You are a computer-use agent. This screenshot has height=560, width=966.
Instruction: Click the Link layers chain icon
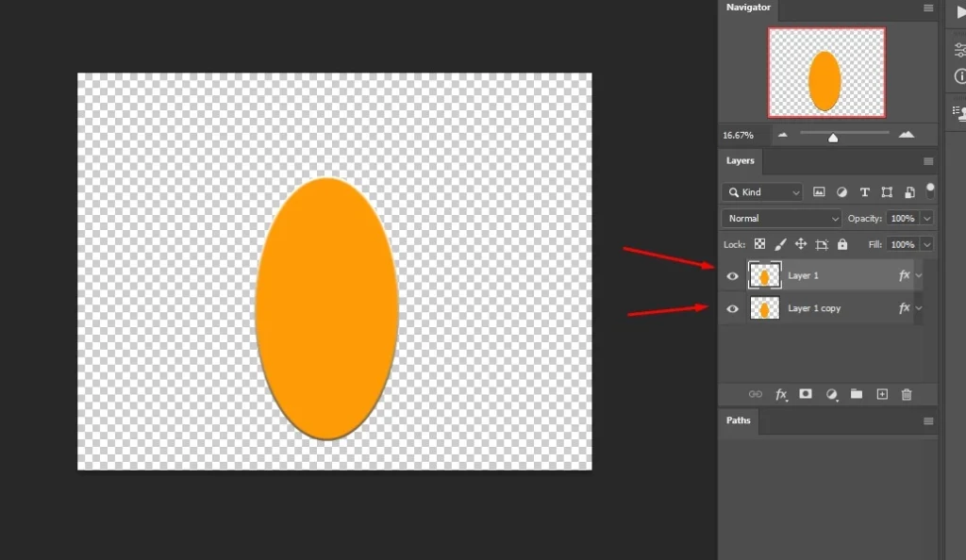pyautogui.click(x=756, y=394)
